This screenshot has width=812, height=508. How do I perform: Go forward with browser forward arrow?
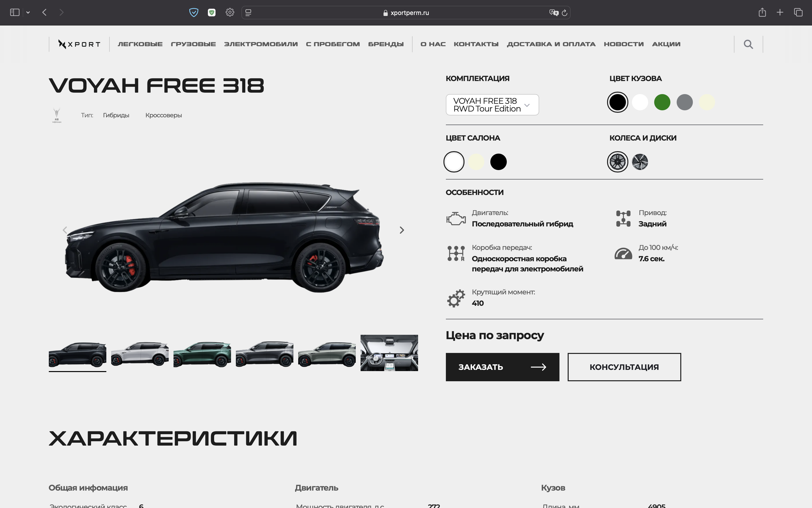[61, 12]
